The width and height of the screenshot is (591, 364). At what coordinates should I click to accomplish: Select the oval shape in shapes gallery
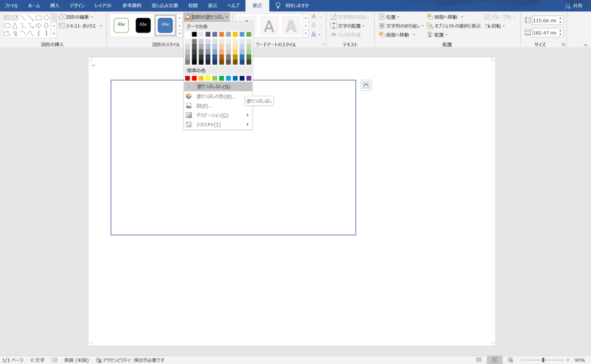[x=46, y=17]
